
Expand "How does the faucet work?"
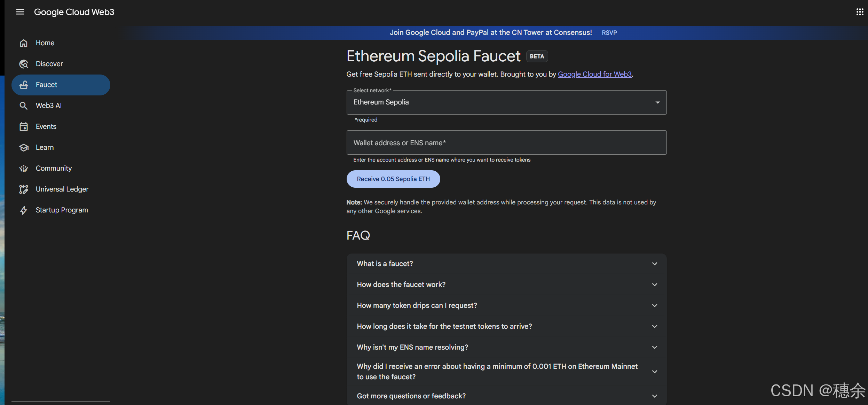click(506, 285)
